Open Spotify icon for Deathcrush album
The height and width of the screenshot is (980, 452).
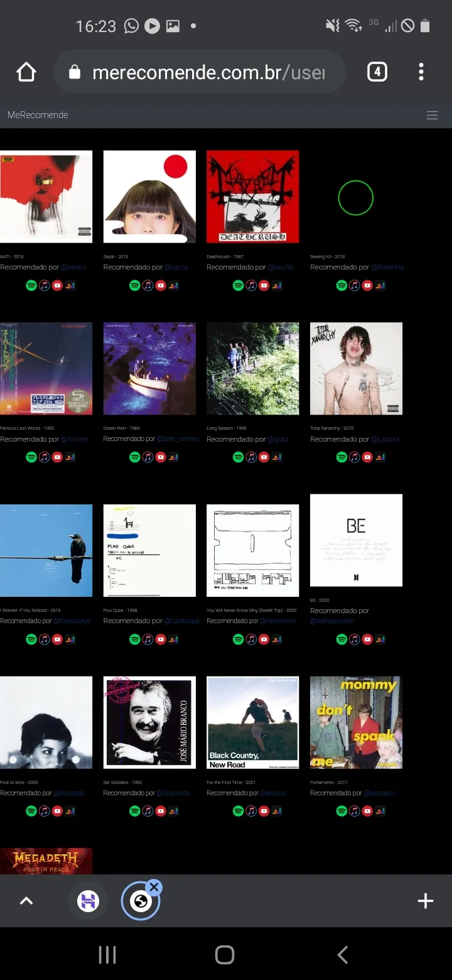(x=238, y=285)
